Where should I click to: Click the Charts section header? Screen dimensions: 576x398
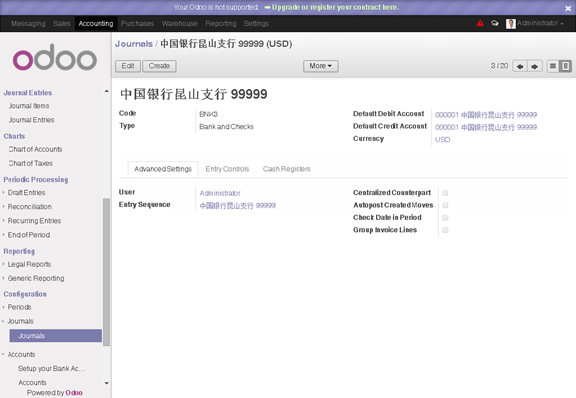tap(14, 136)
